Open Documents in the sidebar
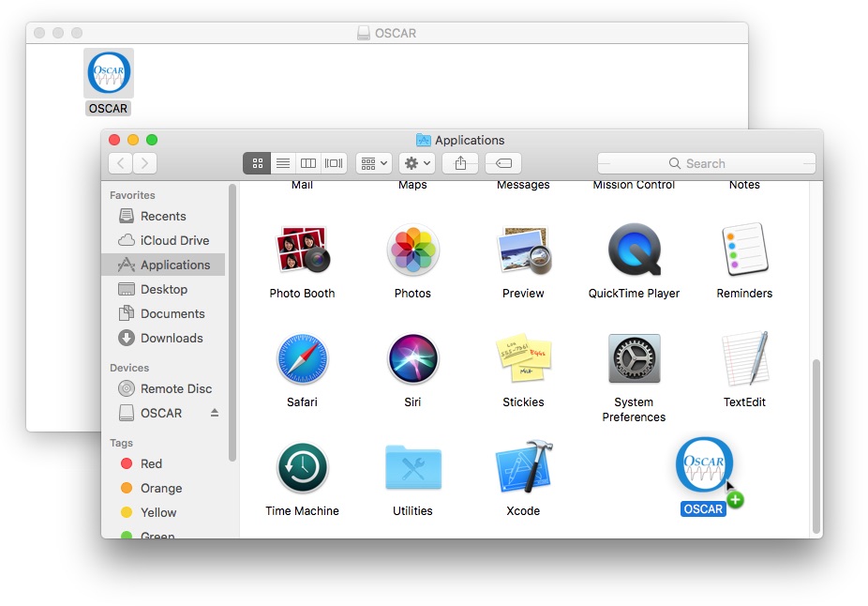Image resolution: width=868 pixels, height=606 pixels. pos(163,313)
